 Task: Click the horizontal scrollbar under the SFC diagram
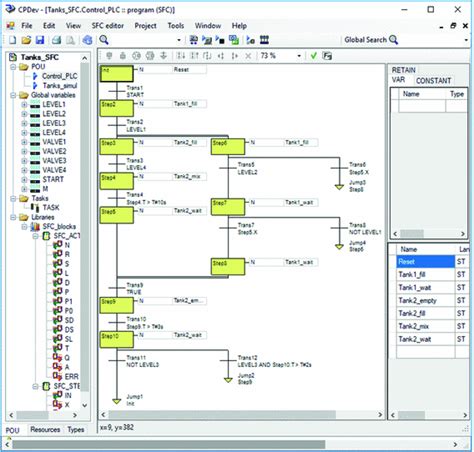click(x=222, y=414)
